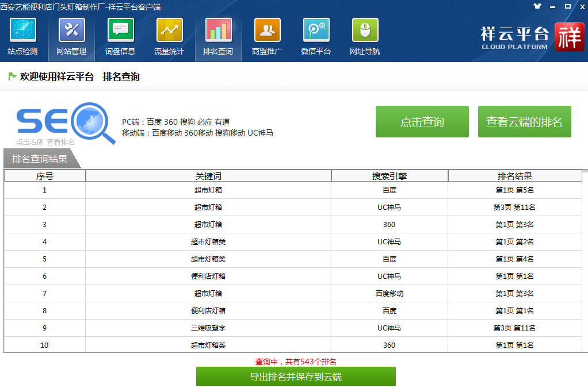Open 网站管理 tools icon
Image resolution: width=588 pixels, height=392 pixels.
click(71, 30)
